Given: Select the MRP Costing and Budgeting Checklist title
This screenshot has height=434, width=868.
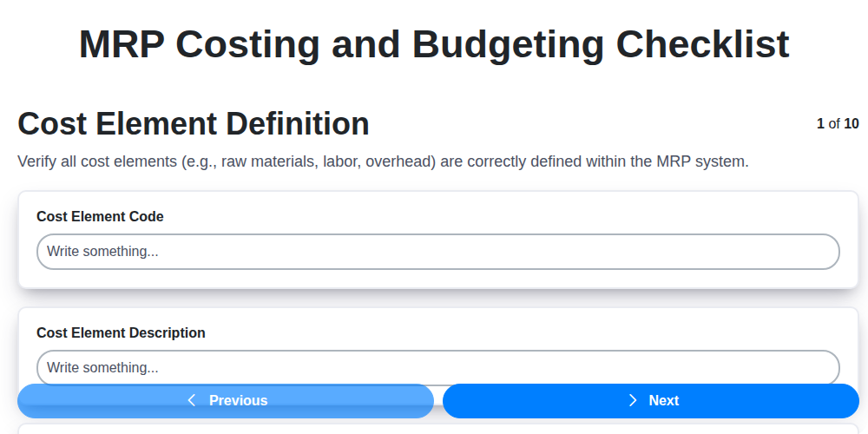Looking at the screenshot, I should click(434, 44).
